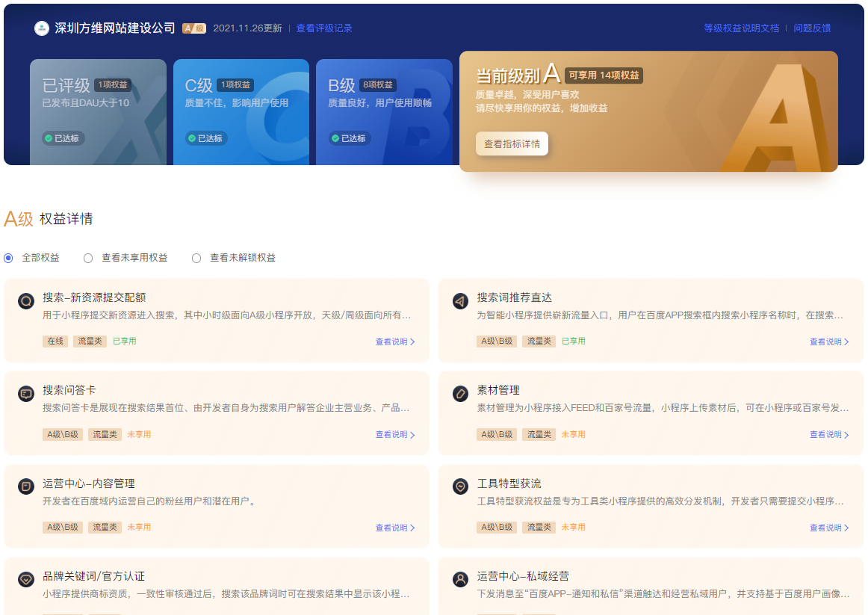The width and height of the screenshot is (868, 615).
Task: Click the 运营中心-私域经营 user icon
Action: 460,580
